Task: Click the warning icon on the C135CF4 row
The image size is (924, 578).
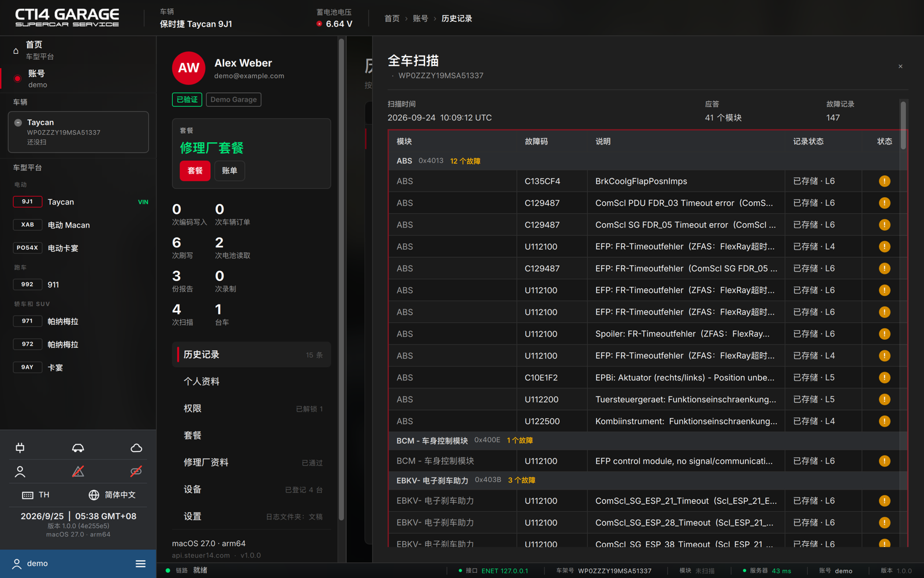Action: pos(884,181)
